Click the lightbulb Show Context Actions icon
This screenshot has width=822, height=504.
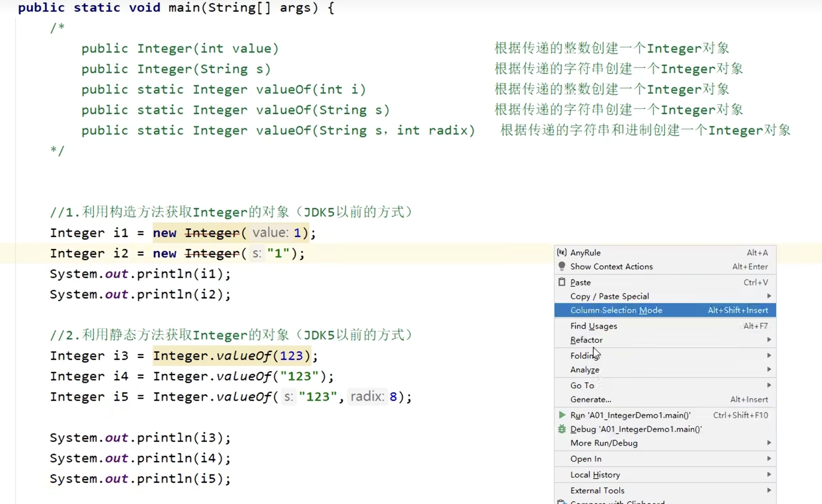(x=562, y=266)
